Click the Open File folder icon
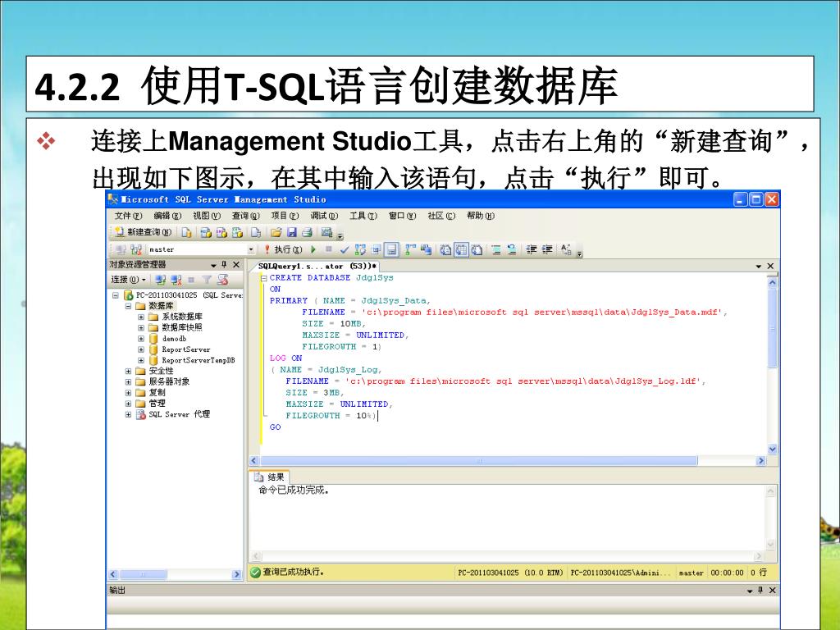Screen dimensions: 840x630 point(276,232)
